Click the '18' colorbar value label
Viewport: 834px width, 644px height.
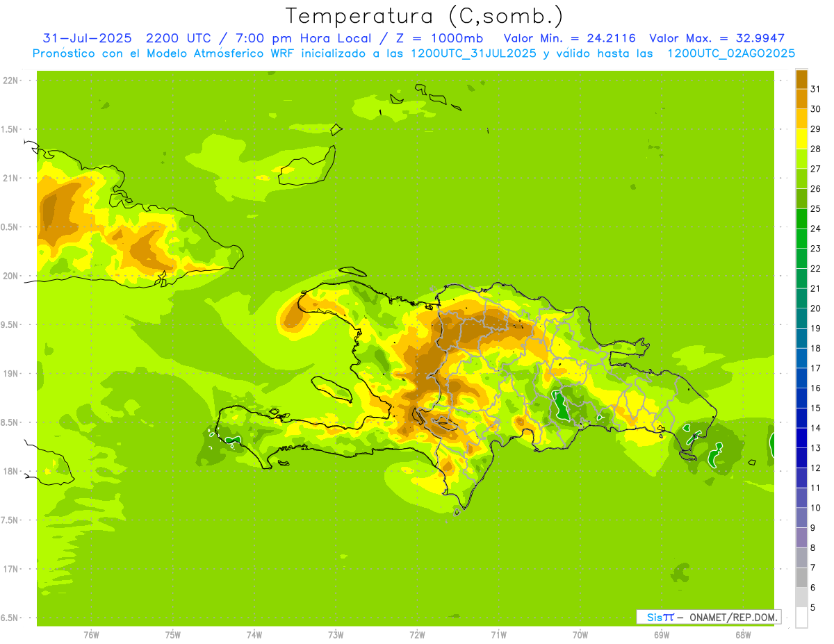pos(815,348)
